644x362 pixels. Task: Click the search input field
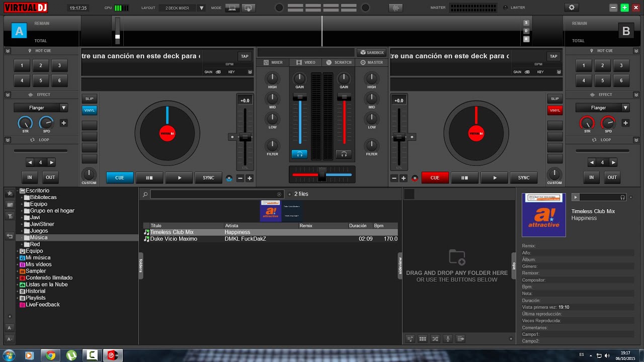(216, 194)
